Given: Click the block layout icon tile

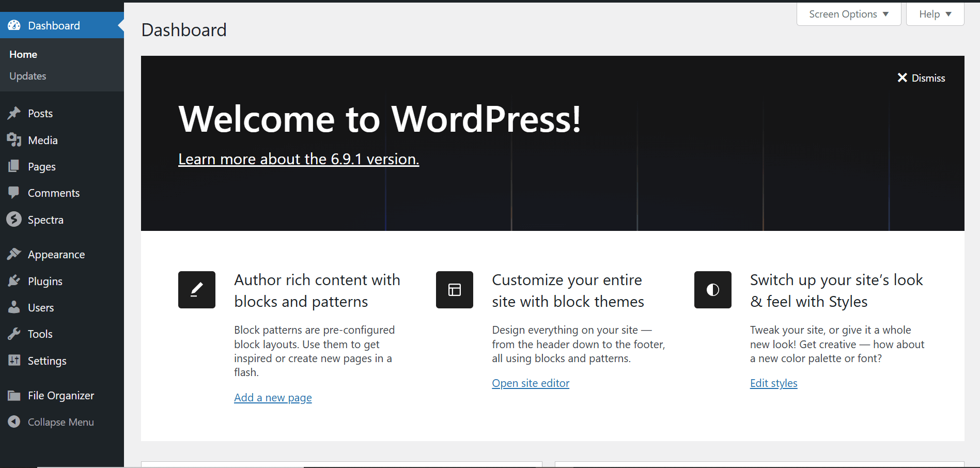Looking at the screenshot, I should tap(455, 290).
